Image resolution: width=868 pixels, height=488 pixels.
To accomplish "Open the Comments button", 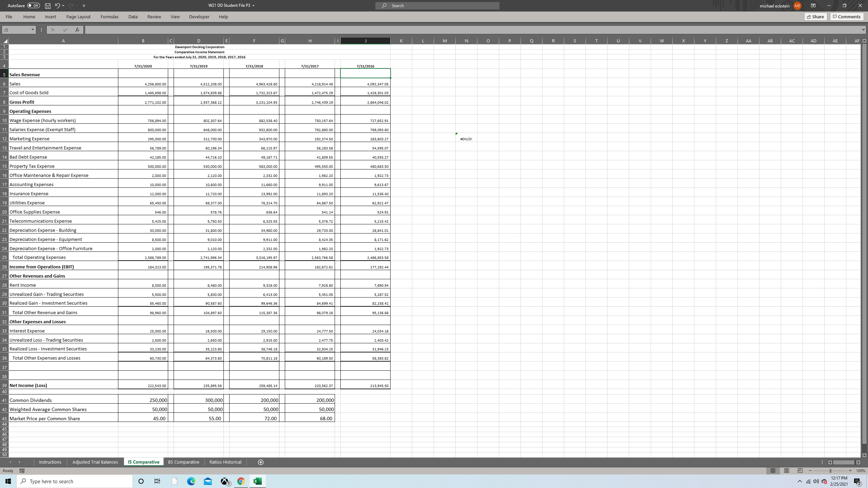I will tap(847, 17).
